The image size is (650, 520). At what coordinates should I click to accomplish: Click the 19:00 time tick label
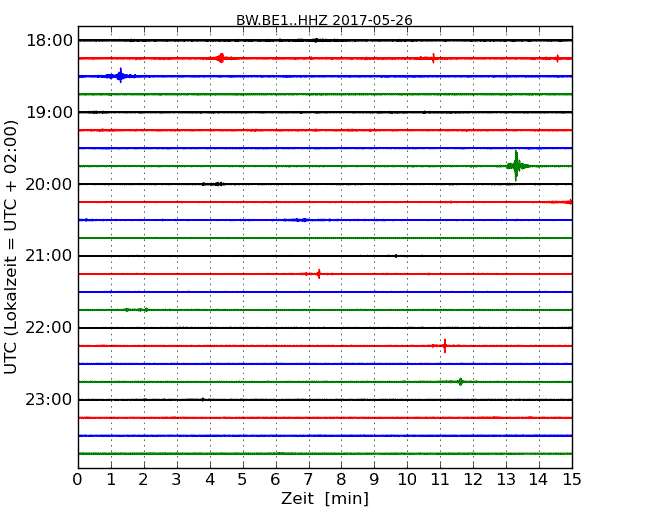tap(49, 112)
